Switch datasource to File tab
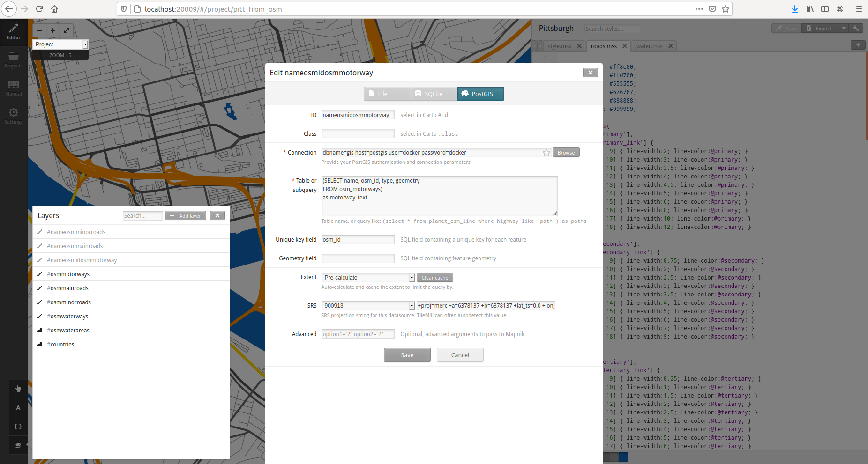Image resolution: width=868 pixels, height=464 pixels. click(387, 94)
